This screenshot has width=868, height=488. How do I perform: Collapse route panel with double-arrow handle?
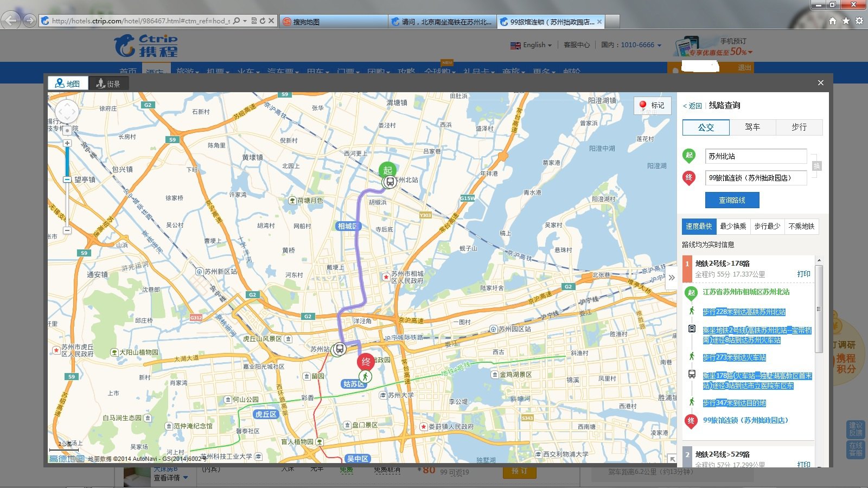pyautogui.click(x=671, y=278)
